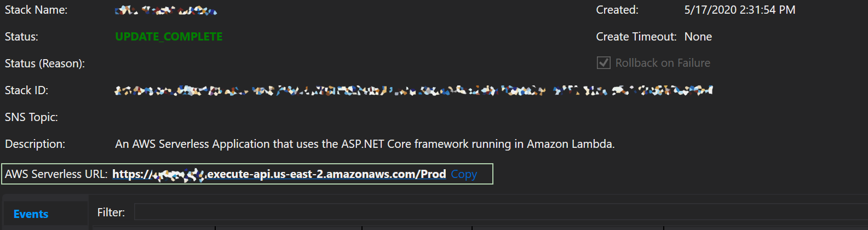The height and width of the screenshot is (230, 868).
Task: Click the Copy link beside the URL
Action: pyautogui.click(x=464, y=174)
